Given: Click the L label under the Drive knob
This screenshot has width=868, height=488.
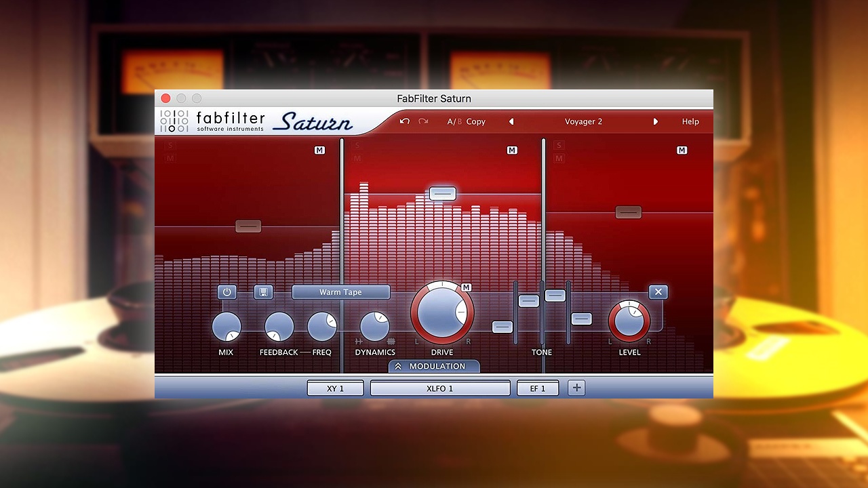Looking at the screenshot, I should click(x=417, y=342).
